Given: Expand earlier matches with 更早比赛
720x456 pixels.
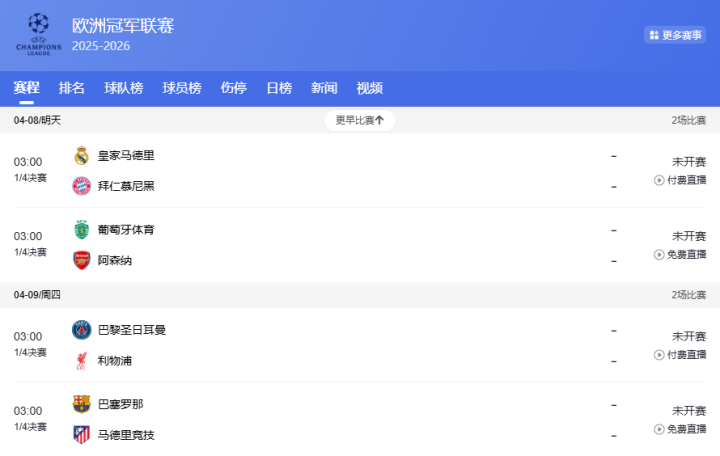Looking at the screenshot, I should tap(360, 120).
